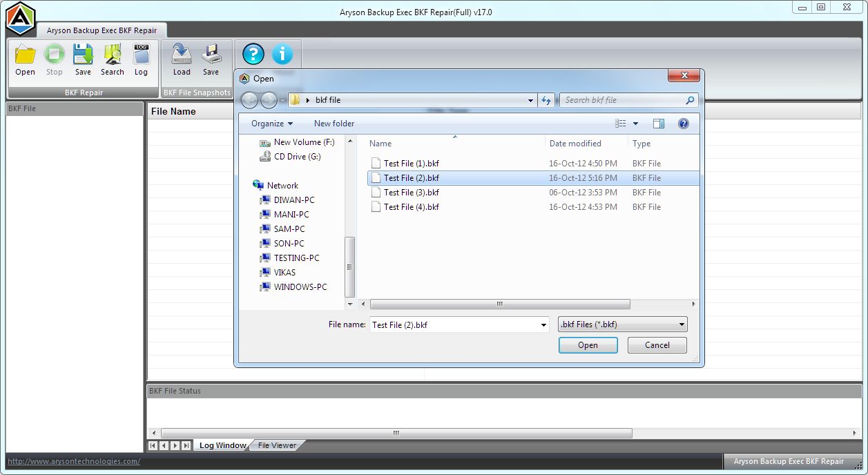Viewport: 868px width, 475px height.
Task: Click the magnifier icon in search box
Action: click(x=689, y=100)
